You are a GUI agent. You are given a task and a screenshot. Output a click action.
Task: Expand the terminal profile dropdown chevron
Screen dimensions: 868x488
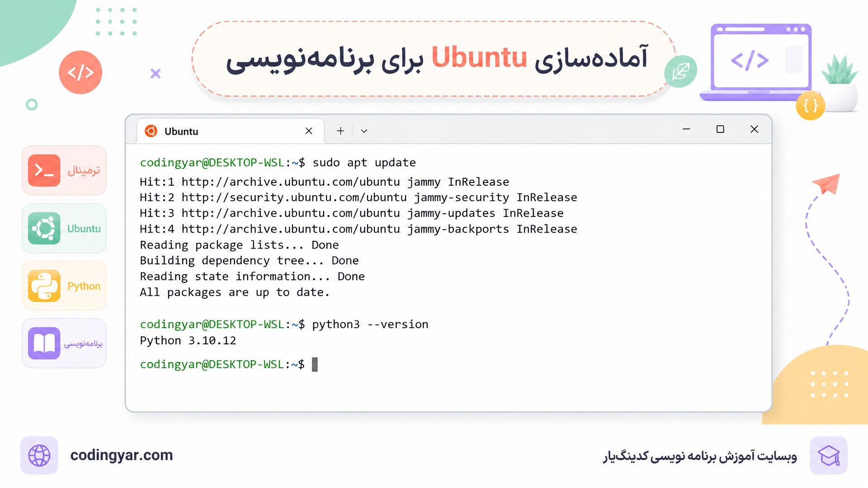[364, 131]
